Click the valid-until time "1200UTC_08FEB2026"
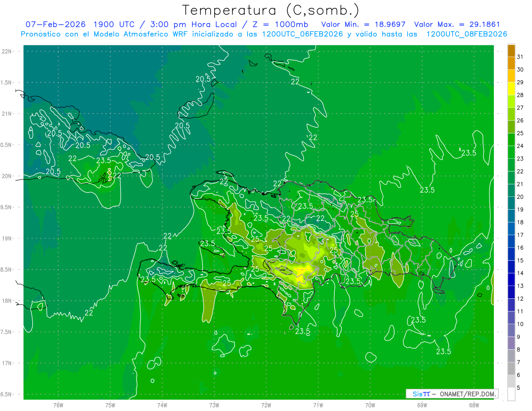Viewport: 532px width, 411px height. 467,34
